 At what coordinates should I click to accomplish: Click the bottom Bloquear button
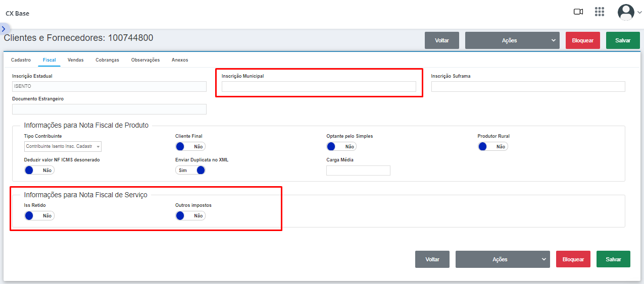coord(573,259)
